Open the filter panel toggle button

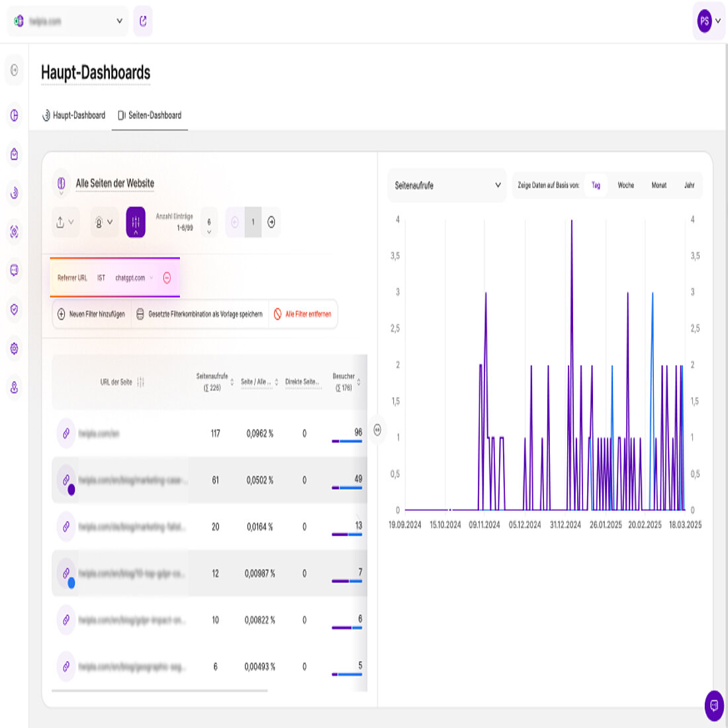coord(135,222)
